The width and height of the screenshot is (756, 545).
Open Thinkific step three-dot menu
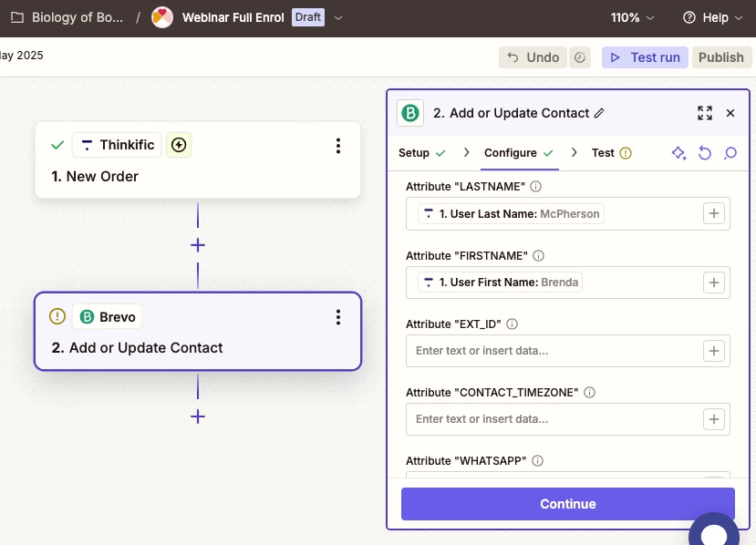click(338, 146)
